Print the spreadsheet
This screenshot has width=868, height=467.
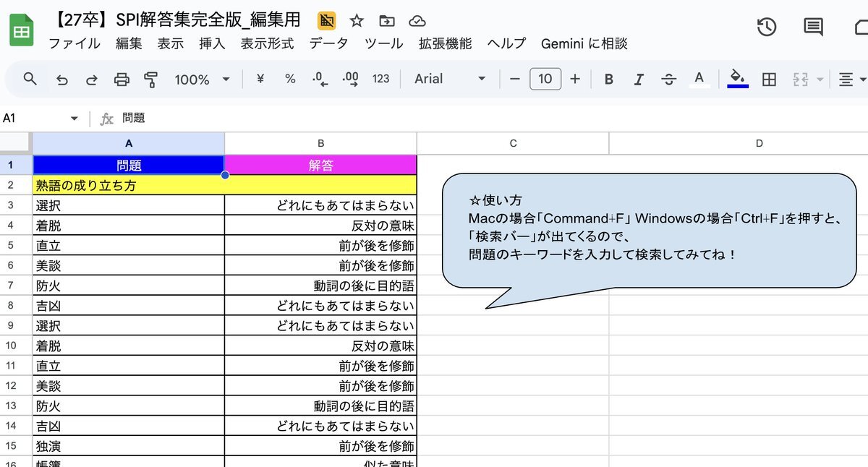coord(122,80)
